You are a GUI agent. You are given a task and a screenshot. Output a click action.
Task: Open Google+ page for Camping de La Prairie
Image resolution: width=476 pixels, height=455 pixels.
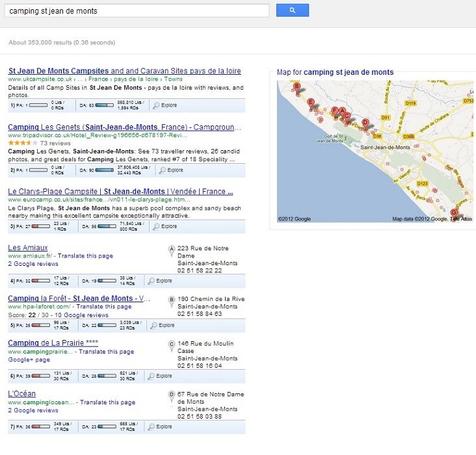click(x=29, y=359)
